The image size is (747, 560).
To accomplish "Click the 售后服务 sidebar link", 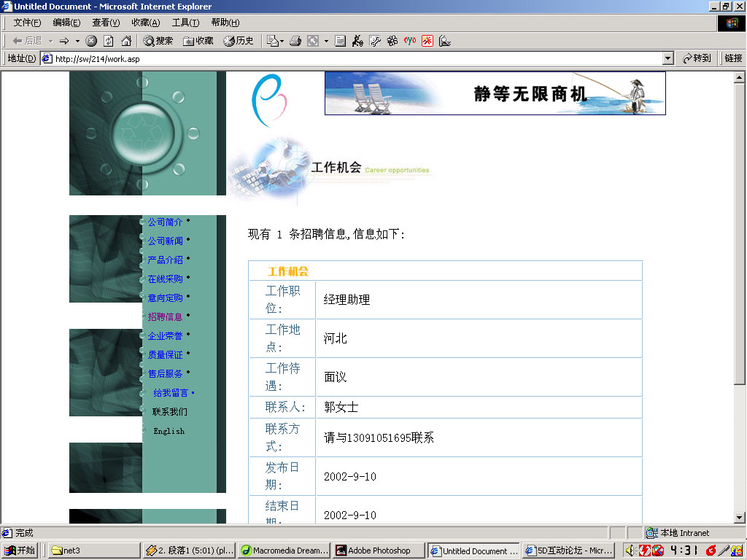I will [x=165, y=373].
